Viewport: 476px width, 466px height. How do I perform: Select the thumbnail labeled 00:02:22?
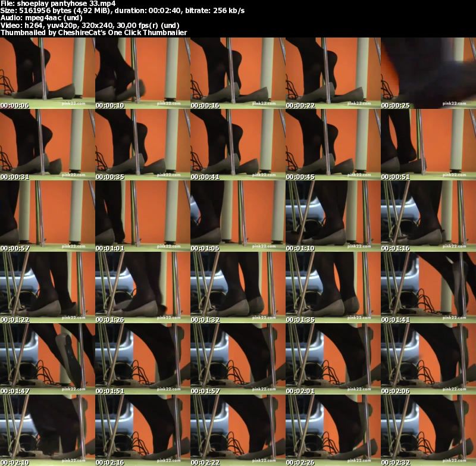238,430
